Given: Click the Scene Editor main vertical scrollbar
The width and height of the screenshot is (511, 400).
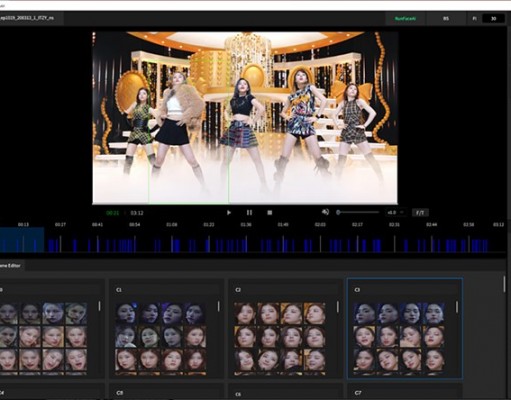Looking at the screenshot, I should click(504, 283).
